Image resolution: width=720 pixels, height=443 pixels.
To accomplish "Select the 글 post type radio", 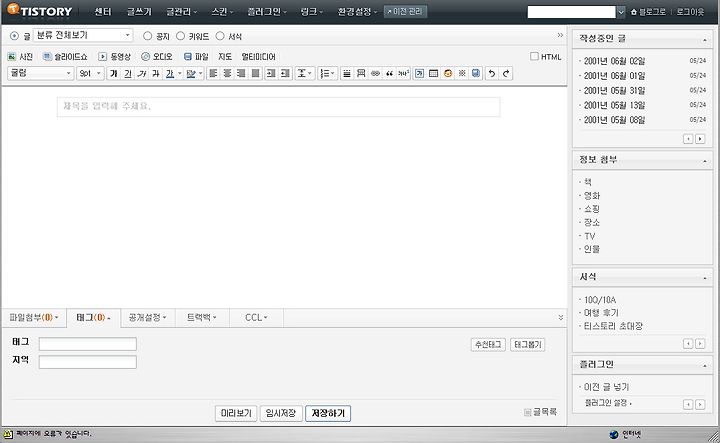I will point(14,36).
